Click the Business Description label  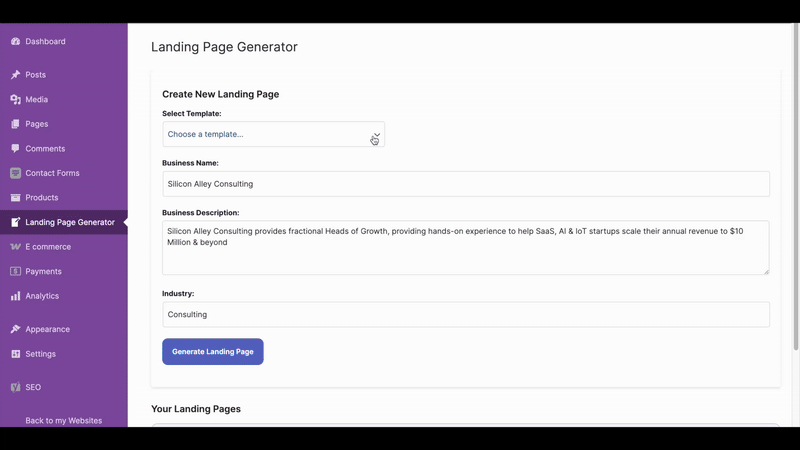(201, 212)
